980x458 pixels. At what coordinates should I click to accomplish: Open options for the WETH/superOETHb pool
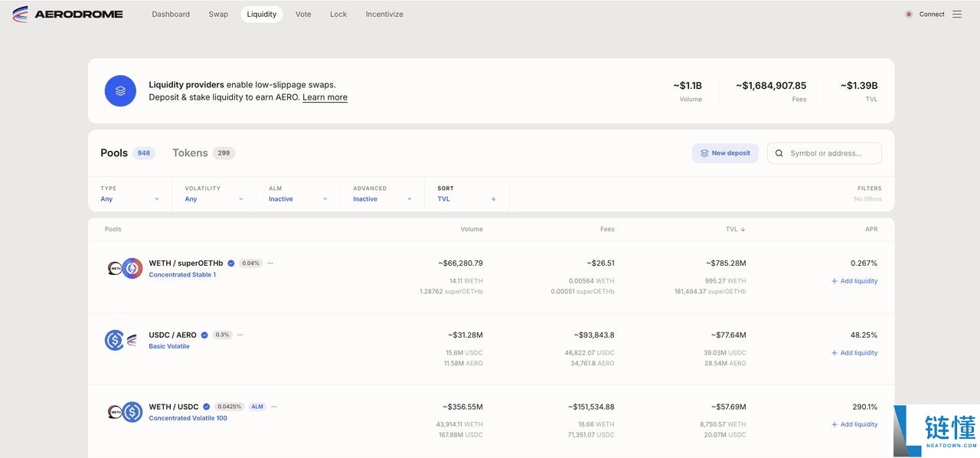[x=269, y=263]
